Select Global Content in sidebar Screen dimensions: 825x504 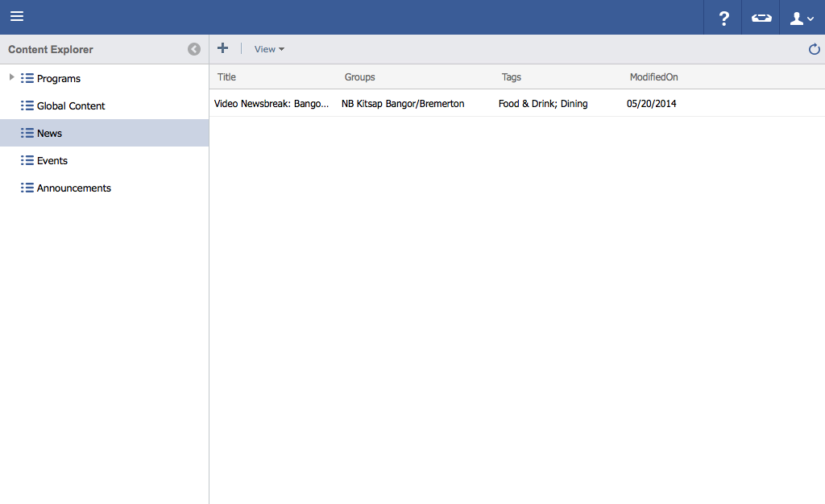point(71,106)
